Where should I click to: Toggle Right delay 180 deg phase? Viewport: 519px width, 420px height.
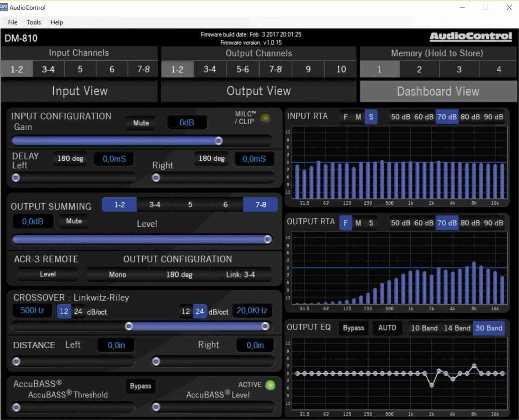click(211, 158)
